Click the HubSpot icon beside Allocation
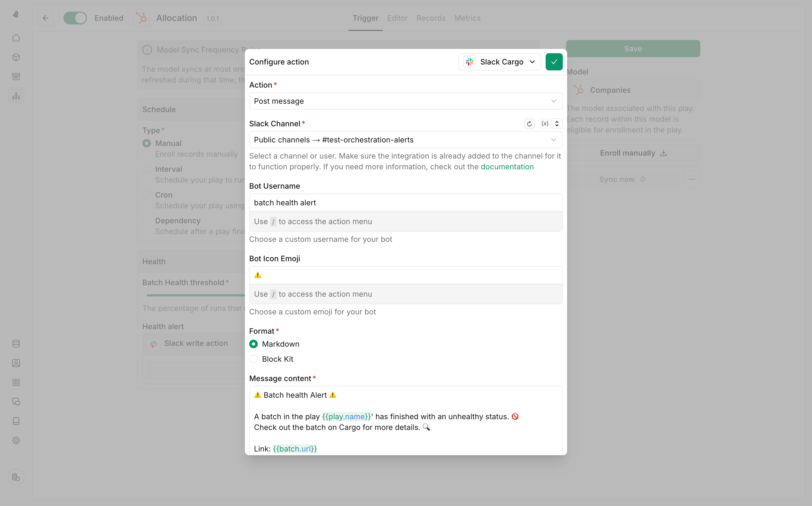Viewport: 812px width, 506px height. (141, 18)
